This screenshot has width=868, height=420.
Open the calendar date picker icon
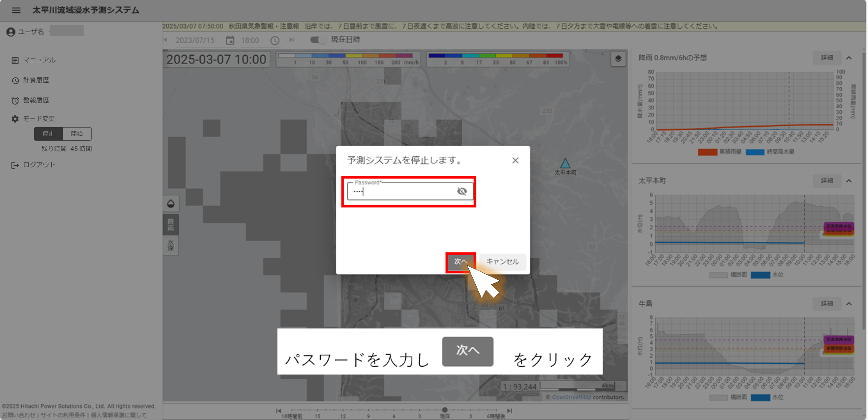[230, 40]
